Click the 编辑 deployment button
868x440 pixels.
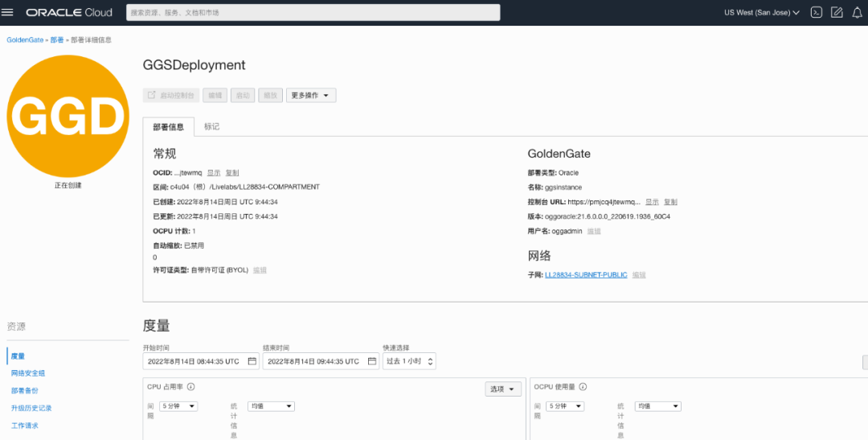215,95
